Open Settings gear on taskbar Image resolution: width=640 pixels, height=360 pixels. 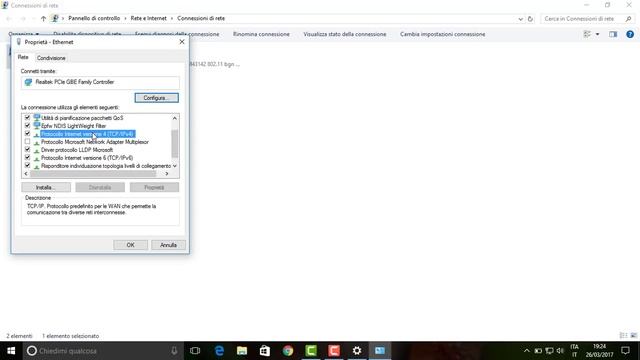click(x=357, y=351)
